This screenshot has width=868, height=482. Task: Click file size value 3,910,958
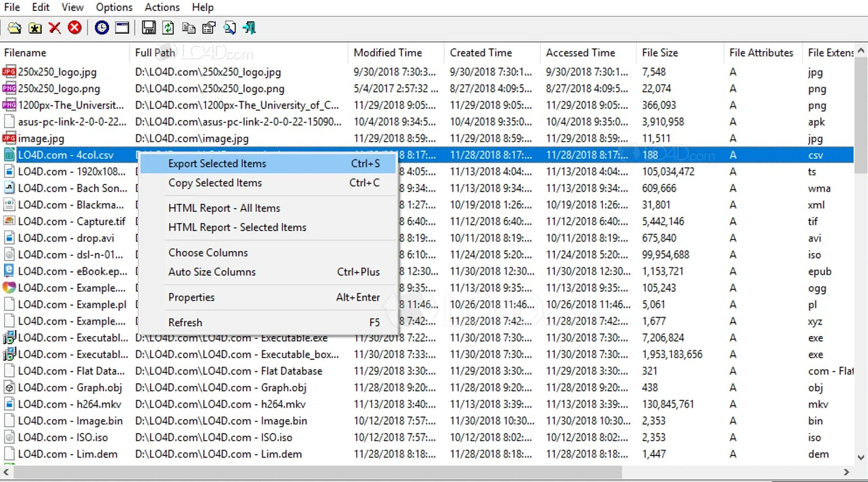click(663, 122)
